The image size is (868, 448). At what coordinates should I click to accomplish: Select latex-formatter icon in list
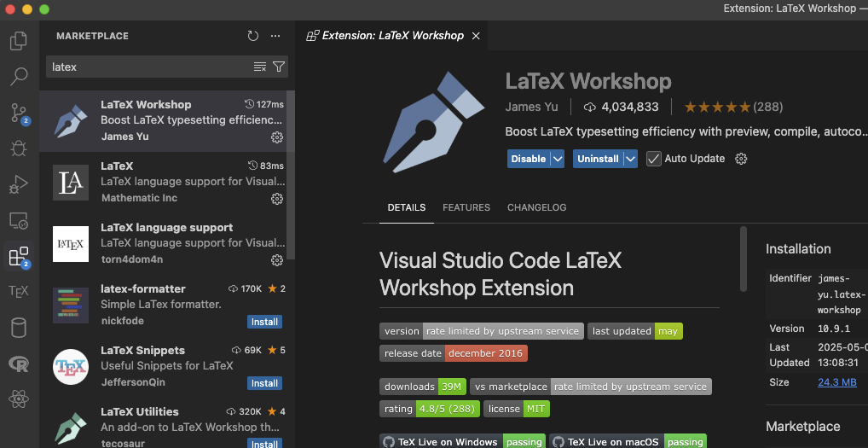pos(70,305)
